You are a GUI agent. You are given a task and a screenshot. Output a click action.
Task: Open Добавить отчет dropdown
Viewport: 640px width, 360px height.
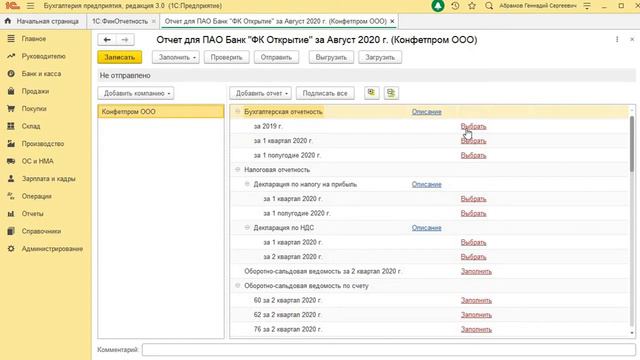[x=260, y=93]
